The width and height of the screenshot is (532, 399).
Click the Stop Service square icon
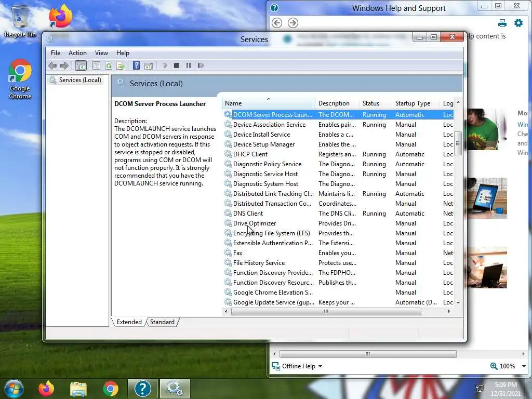coord(177,65)
